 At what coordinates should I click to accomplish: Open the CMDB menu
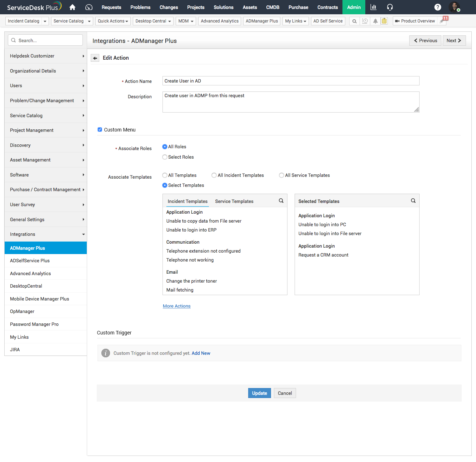click(273, 7)
